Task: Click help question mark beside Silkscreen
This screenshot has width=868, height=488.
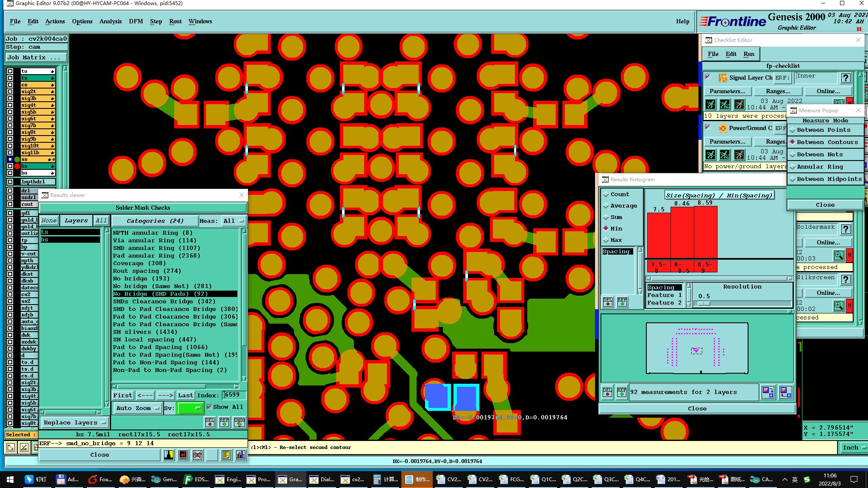Action: click(846, 280)
